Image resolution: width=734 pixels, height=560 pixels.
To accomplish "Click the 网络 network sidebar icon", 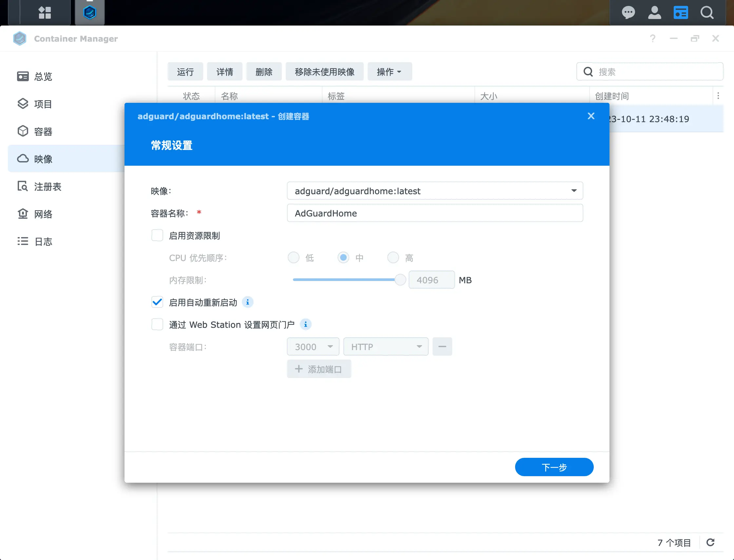I will (23, 214).
